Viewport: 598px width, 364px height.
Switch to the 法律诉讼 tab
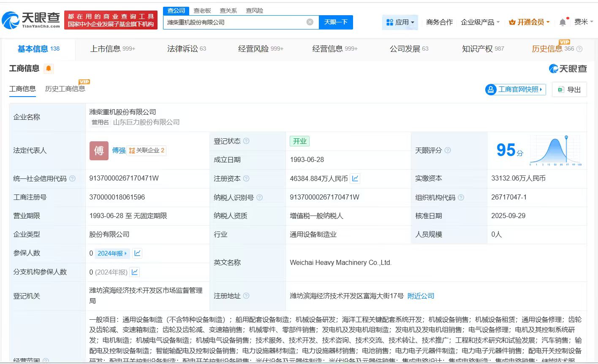(x=186, y=49)
